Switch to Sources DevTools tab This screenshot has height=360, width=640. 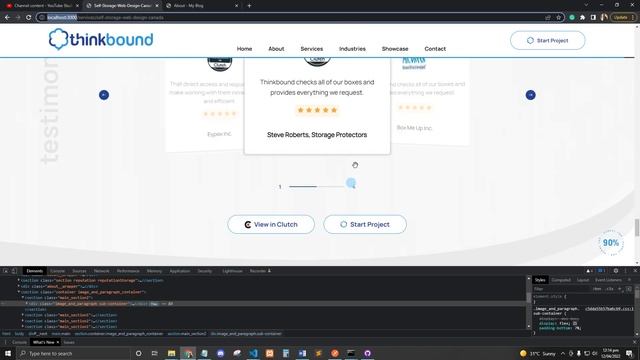tap(79, 271)
